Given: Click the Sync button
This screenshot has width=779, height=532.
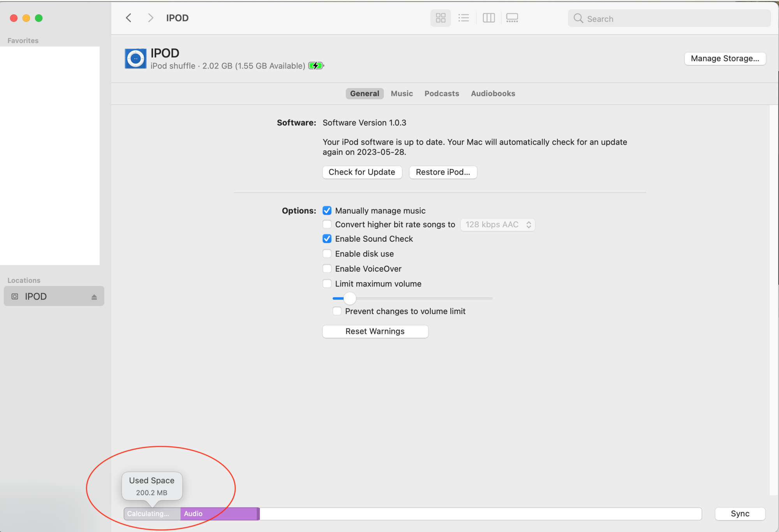Looking at the screenshot, I should click(740, 514).
